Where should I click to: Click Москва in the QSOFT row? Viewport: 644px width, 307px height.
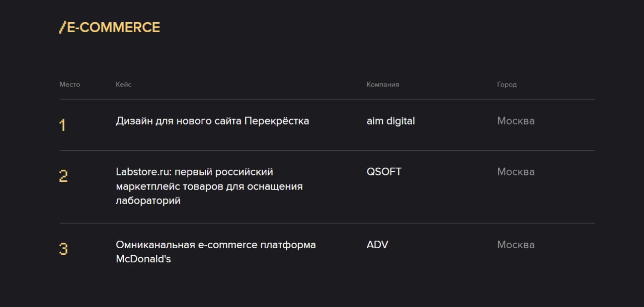pos(516,172)
